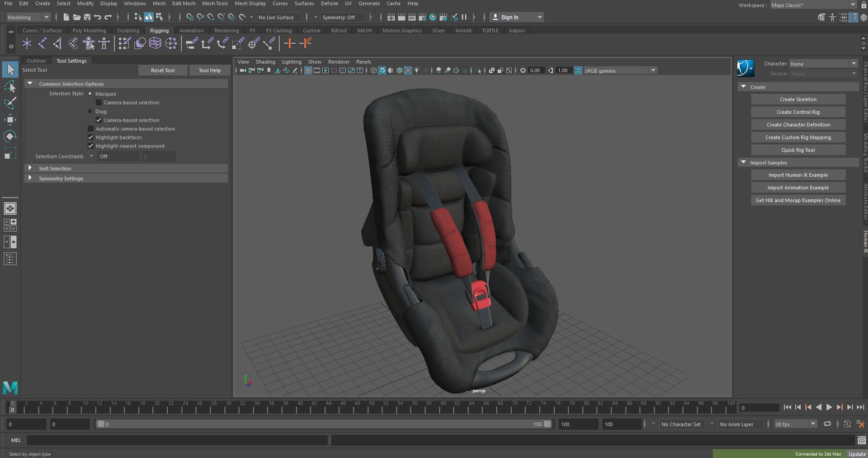
Task: Select the Drag selection style radio
Action: click(90, 111)
